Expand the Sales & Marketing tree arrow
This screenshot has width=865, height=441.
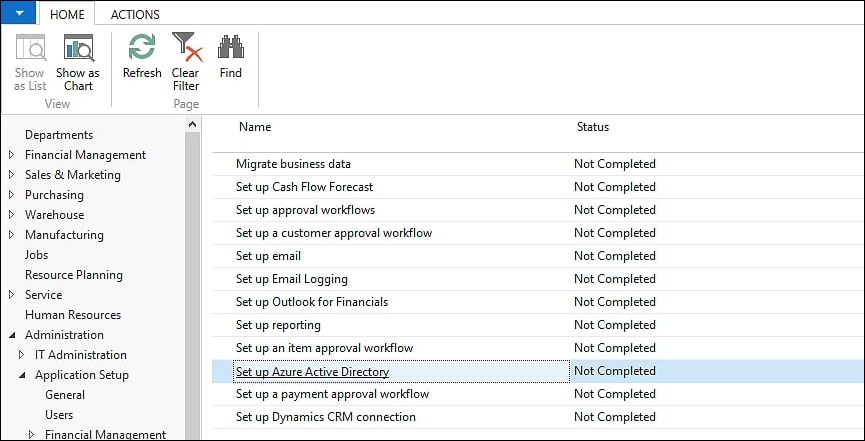(x=12, y=175)
